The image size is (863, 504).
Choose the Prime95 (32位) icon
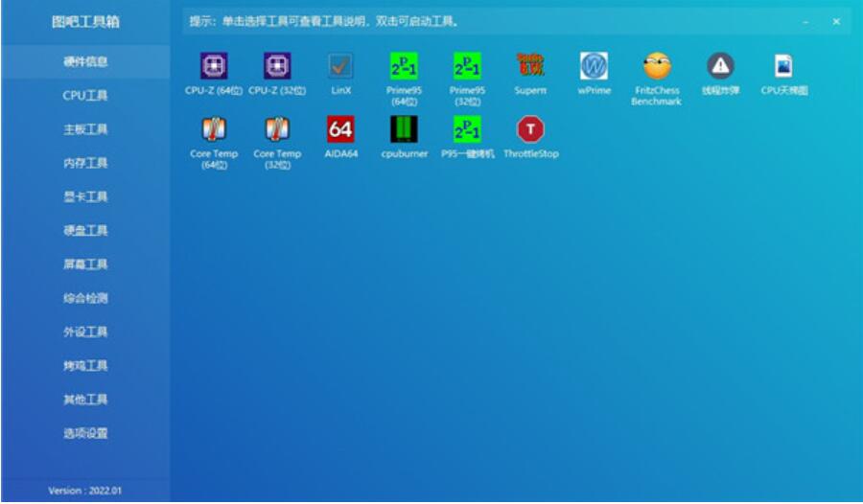click(467, 66)
